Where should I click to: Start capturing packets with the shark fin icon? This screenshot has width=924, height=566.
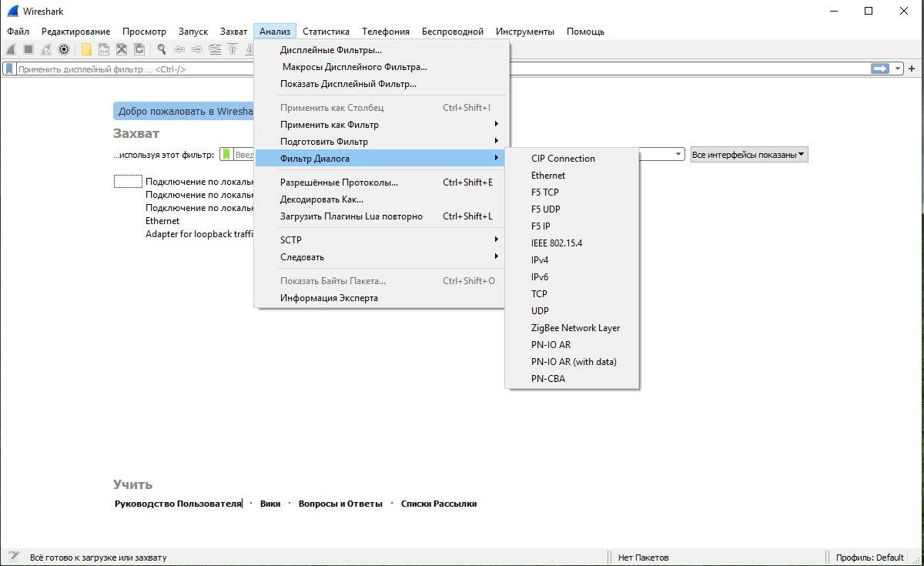[x=11, y=49]
